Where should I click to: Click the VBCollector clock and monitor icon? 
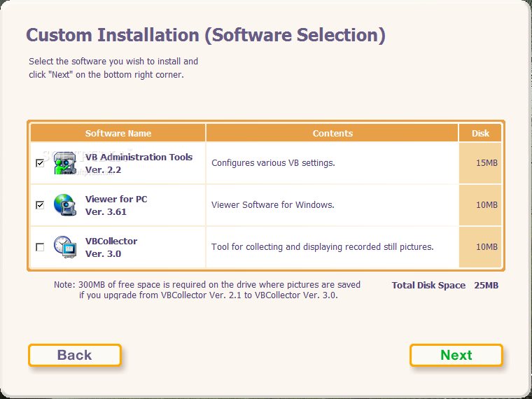click(65, 247)
